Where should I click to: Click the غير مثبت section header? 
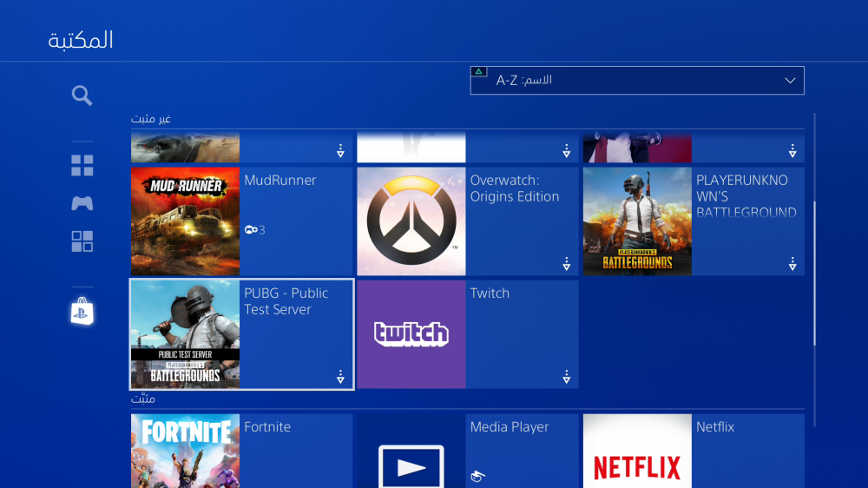click(x=150, y=119)
